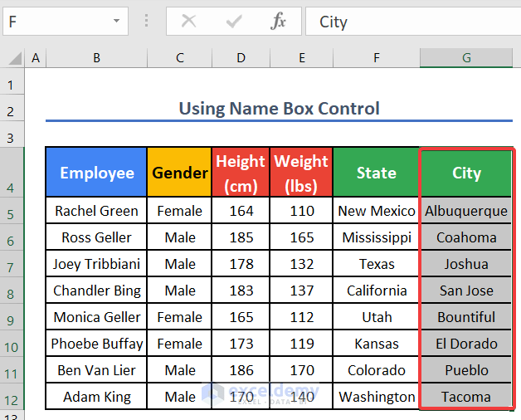Select row 7 header
521x420 pixels.
coord(12,264)
